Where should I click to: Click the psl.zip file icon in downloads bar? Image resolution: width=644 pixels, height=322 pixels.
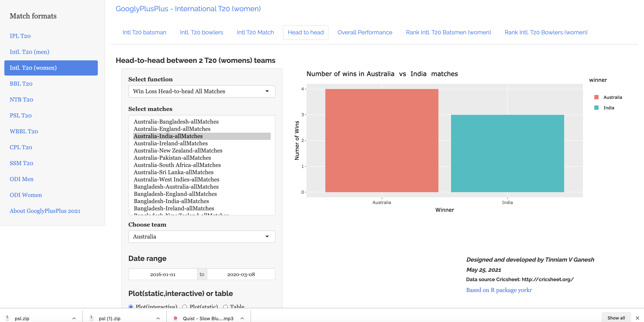pos(7,318)
